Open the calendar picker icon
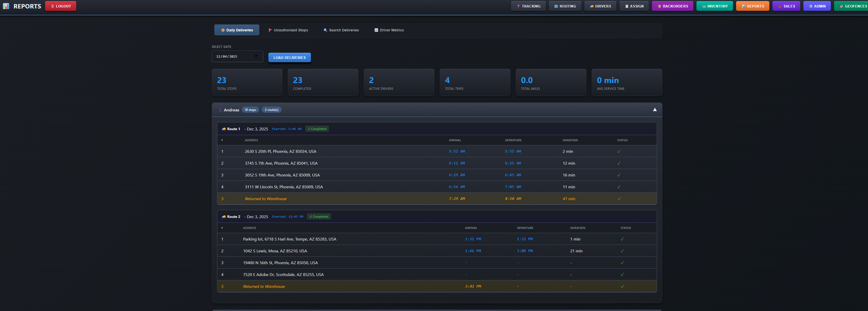The height and width of the screenshot is (311, 868). tap(257, 57)
